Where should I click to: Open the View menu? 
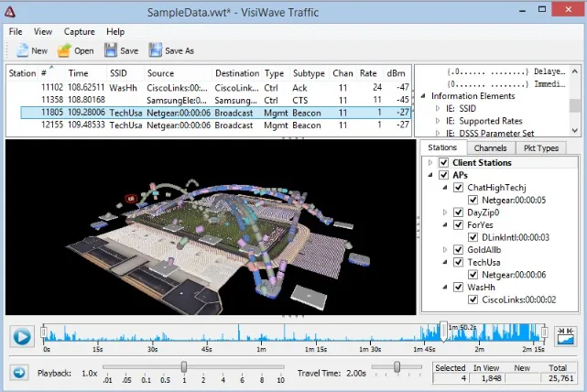43,31
